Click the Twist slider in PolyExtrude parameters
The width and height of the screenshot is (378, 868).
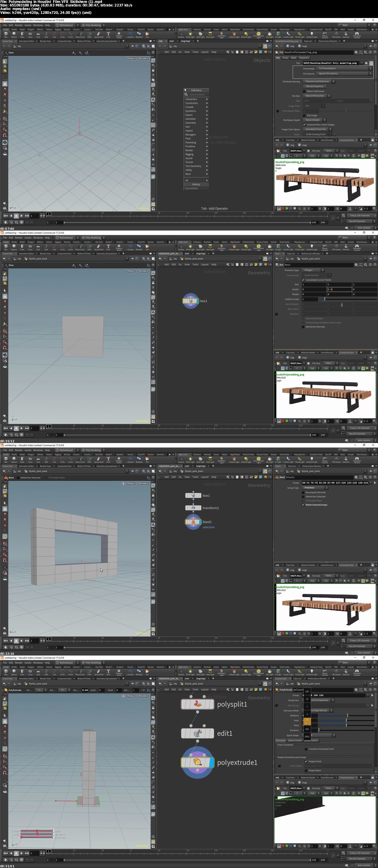pos(347,725)
